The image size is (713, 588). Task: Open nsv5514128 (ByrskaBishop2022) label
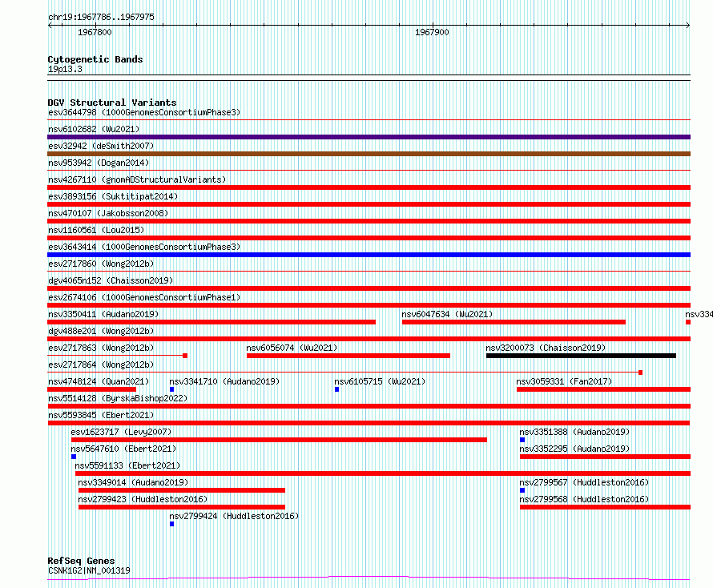pos(118,398)
